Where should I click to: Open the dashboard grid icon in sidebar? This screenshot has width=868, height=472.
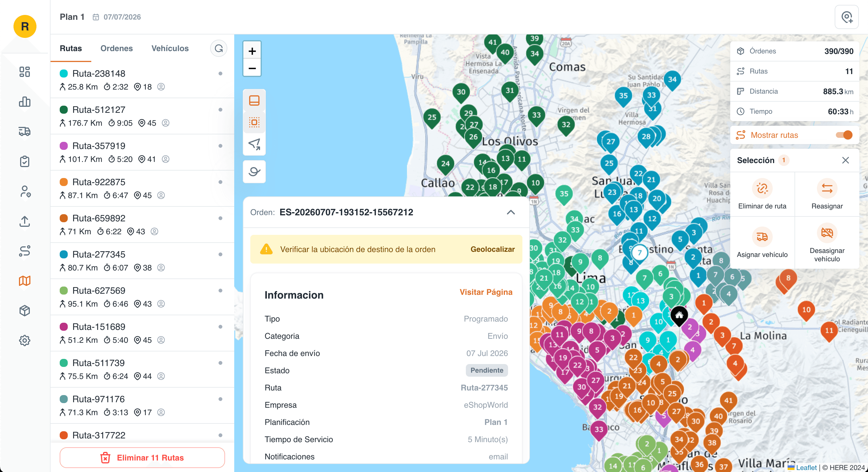(x=25, y=72)
